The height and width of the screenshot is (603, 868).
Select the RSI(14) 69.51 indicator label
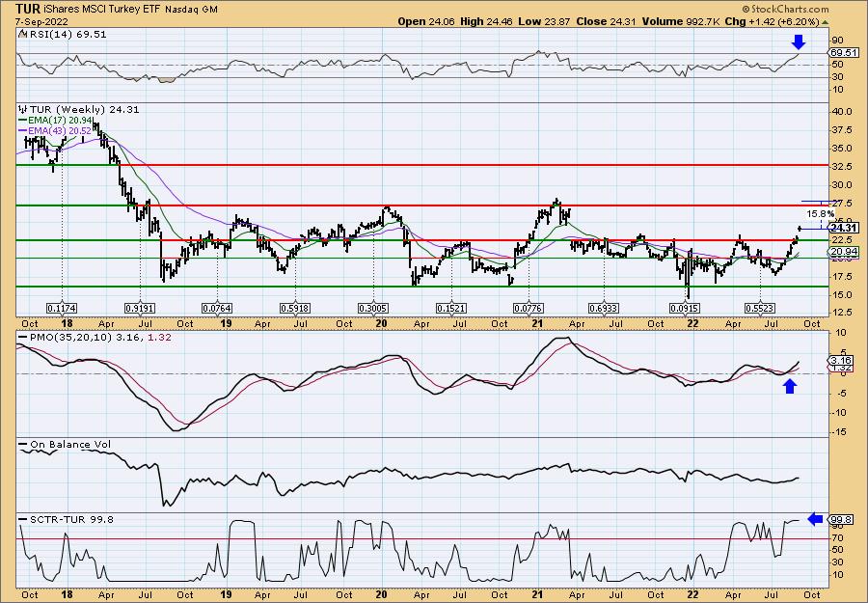coord(67,35)
